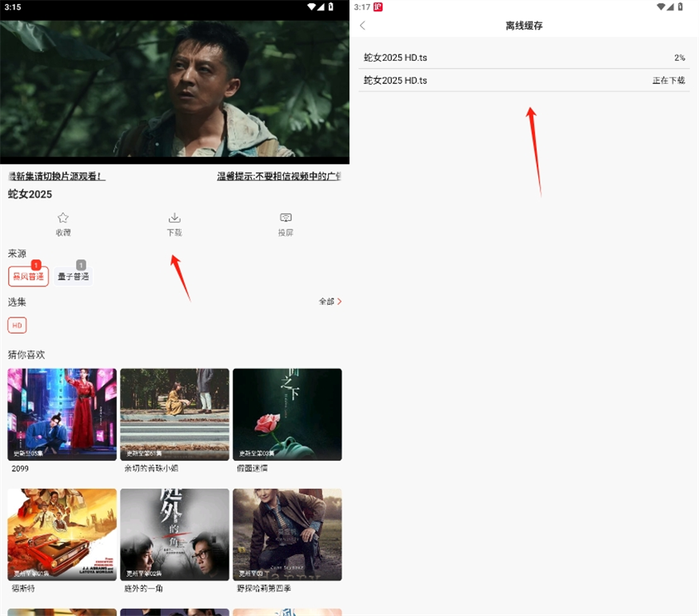Expand all episodes via 全部
Screen dimensions: 699x616
[x=330, y=302]
